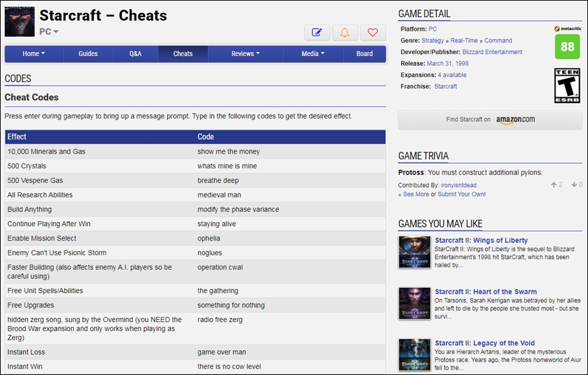
Task: Click the ESRB Teen rating icon
Action: click(567, 85)
